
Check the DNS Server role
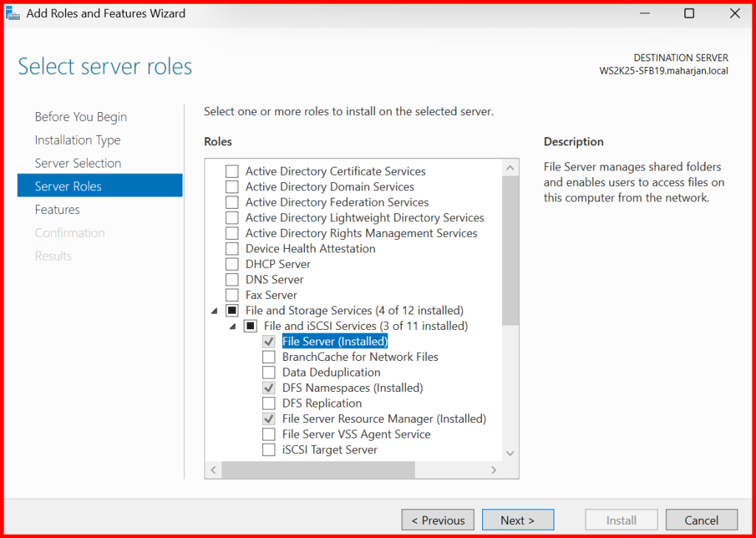[232, 280]
